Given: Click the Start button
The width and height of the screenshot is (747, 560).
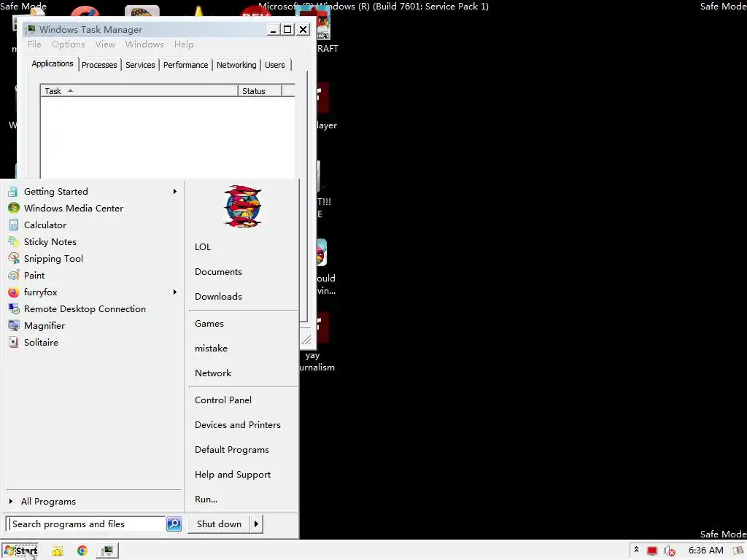Looking at the screenshot, I should tap(20, 551).
